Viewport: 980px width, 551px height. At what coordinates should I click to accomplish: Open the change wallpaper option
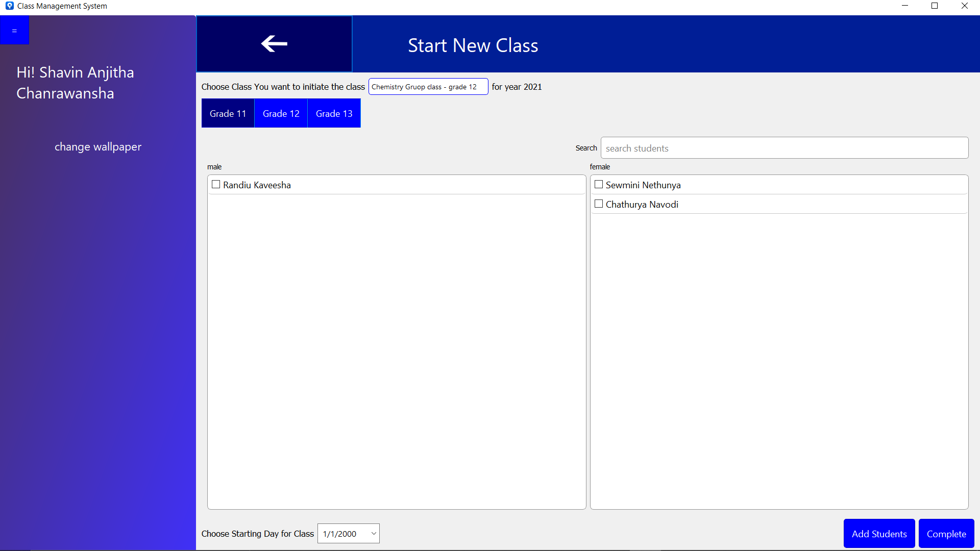click(x=97, y=146)
